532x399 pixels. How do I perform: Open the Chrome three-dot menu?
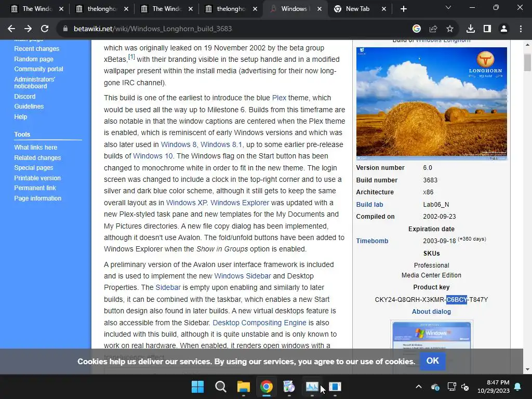(521, 29)
